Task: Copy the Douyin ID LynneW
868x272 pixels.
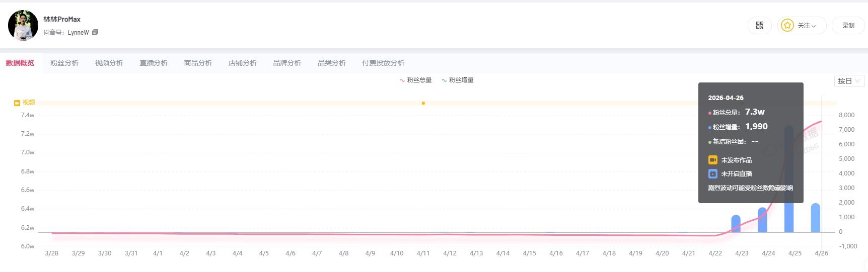Action: (x=95, y=32)
